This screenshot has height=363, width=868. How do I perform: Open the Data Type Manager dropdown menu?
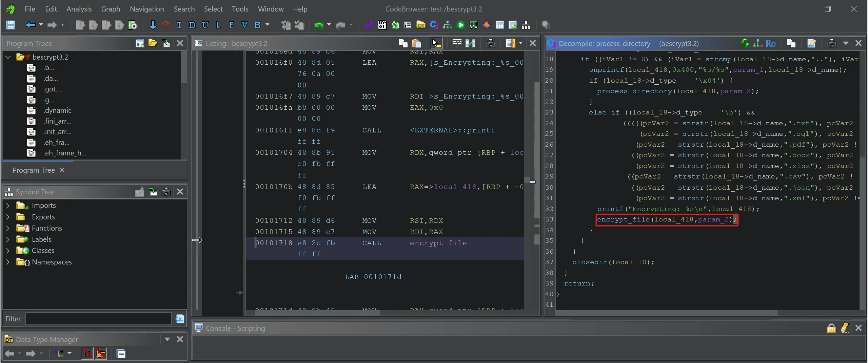tap(167, 339)
